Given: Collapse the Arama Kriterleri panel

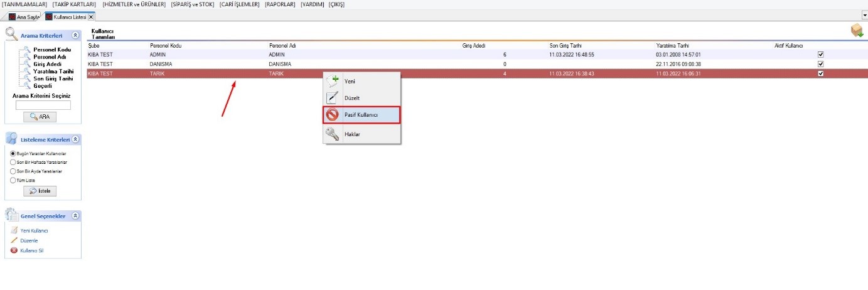Looking at the screenshot, I should [75, 36].
